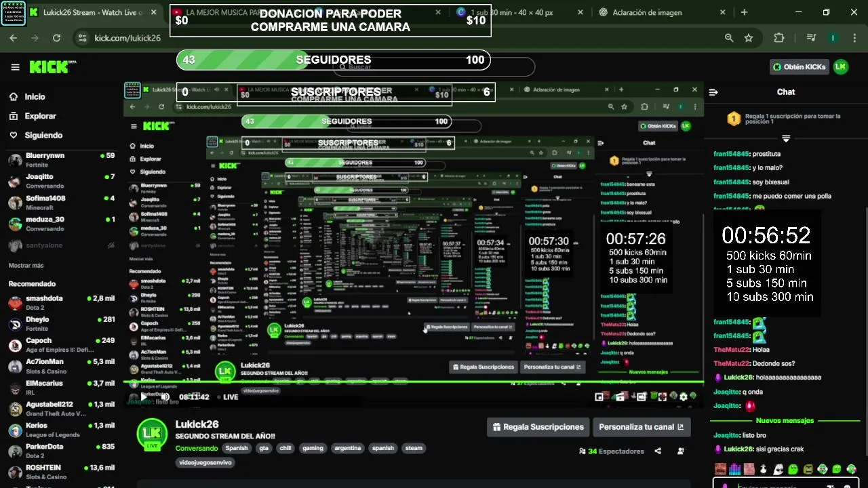868x488 pixels.
Task: Open Sofima1408 channel in sidebar
Action: click(61, 203)
